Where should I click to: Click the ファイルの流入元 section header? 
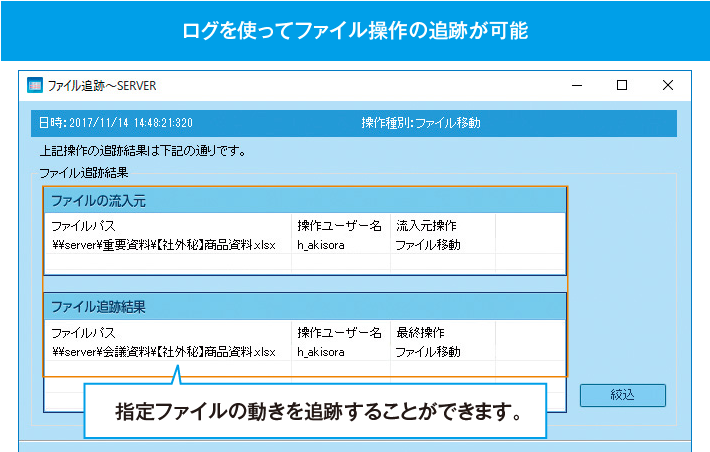305,200
